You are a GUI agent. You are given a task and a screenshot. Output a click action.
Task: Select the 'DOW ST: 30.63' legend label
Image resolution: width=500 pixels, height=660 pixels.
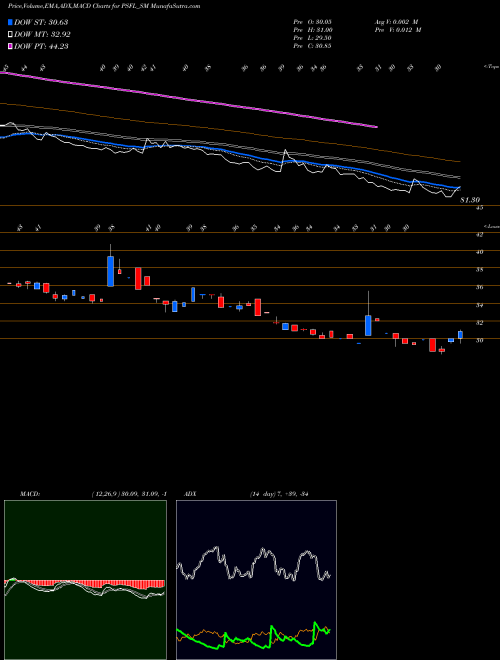41,22
